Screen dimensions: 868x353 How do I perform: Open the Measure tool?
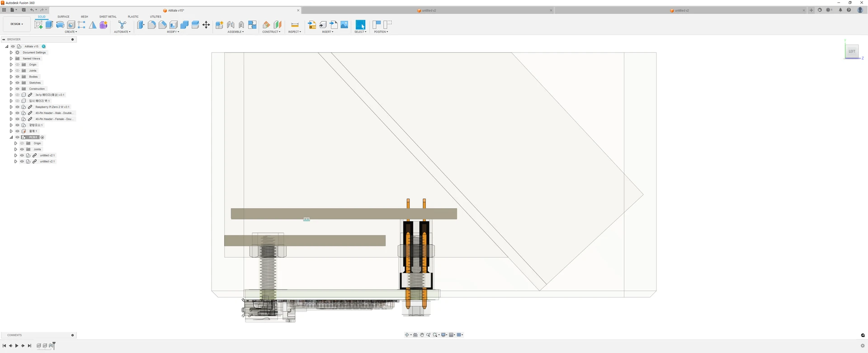tap(295, 25)
